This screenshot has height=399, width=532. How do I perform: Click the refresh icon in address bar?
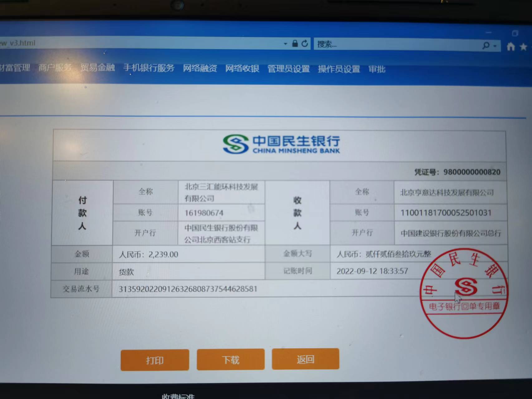305,44
